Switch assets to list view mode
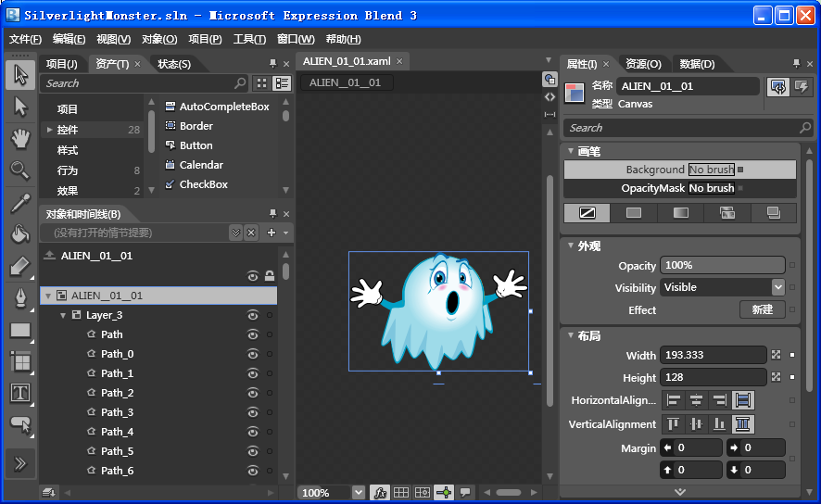This screenshot has width=821, height=504. click(282, 83)
